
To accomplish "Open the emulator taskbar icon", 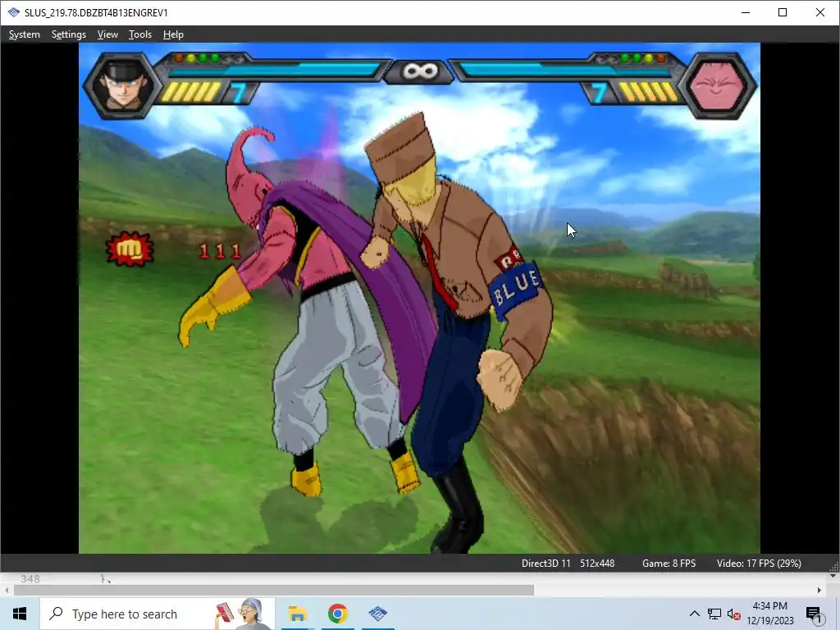I will pyautogui.click(x=377, y=614).
